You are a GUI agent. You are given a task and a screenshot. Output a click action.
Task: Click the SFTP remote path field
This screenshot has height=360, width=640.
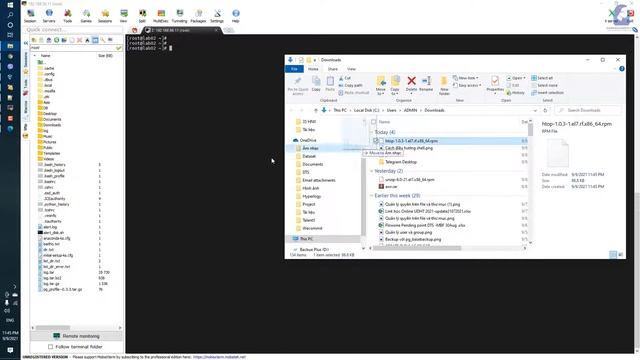point(73,48)
